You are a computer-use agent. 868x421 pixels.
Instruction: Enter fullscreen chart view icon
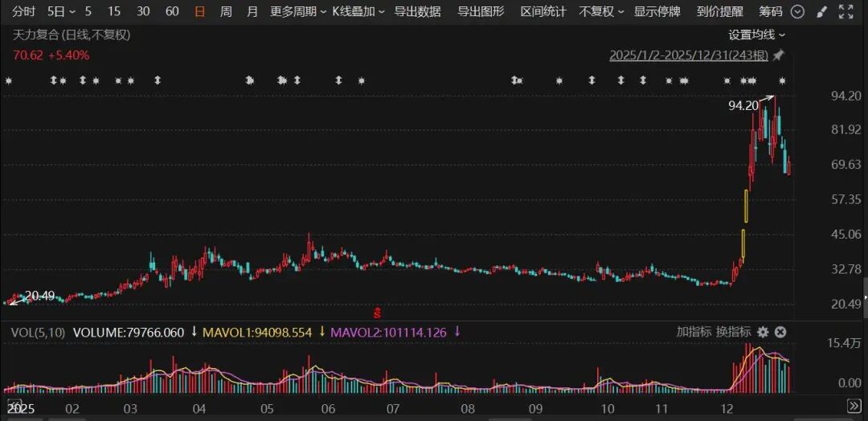point(845,12)
